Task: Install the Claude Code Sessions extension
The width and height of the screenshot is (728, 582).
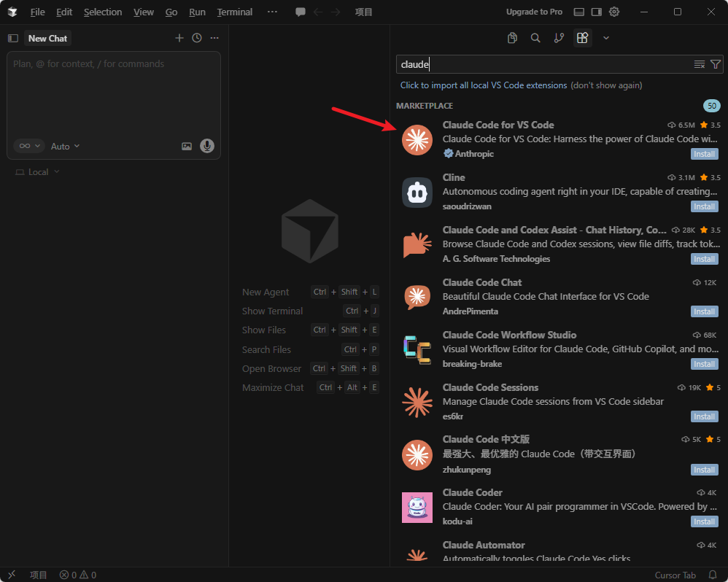Action: [704, 416]
